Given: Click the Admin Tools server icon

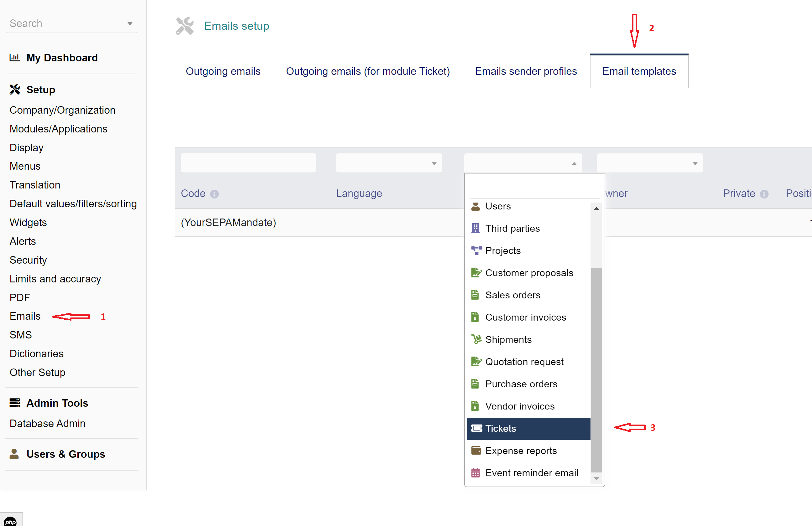Looking at the screenshot, I should (15, 403).
